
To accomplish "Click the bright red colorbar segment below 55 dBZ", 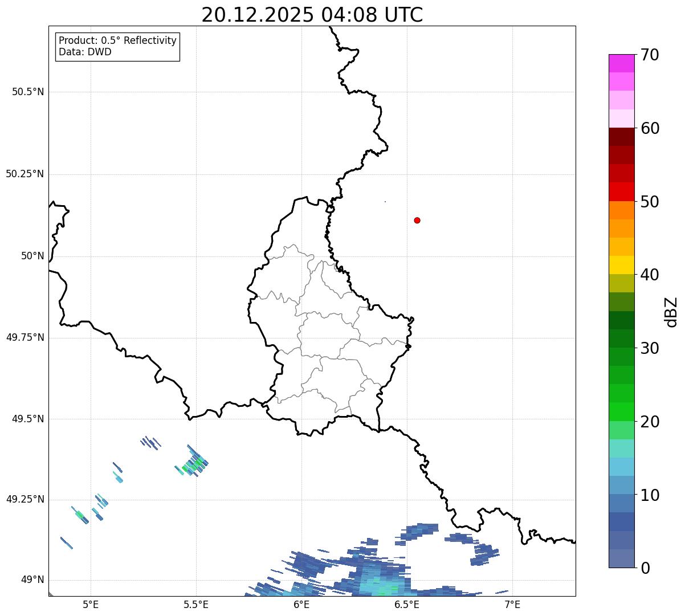I will pyautogui.click(x=621, y=191).
